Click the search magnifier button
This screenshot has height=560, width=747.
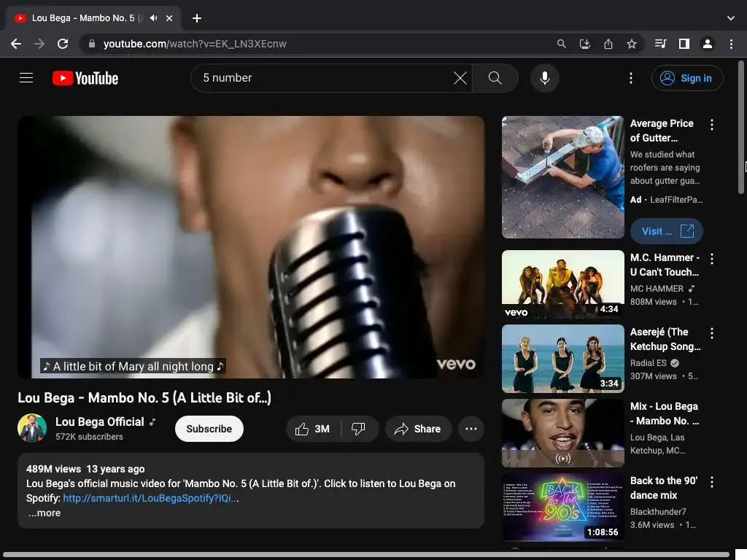(495, 78)
